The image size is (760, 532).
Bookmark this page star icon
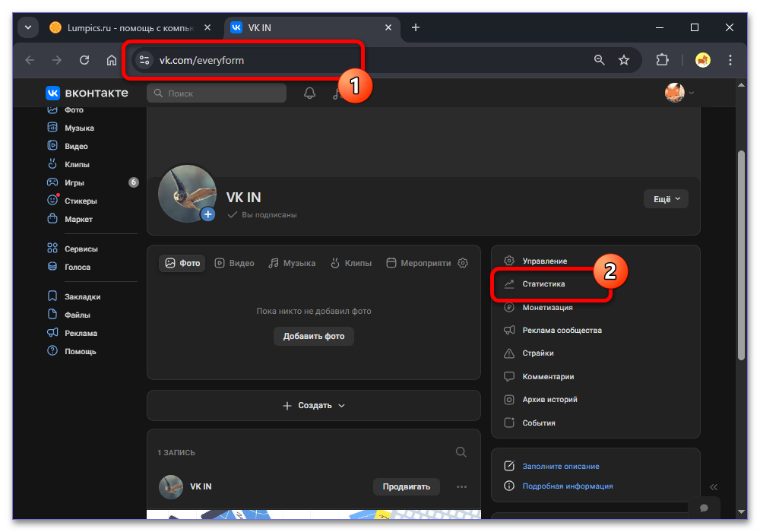624,60
